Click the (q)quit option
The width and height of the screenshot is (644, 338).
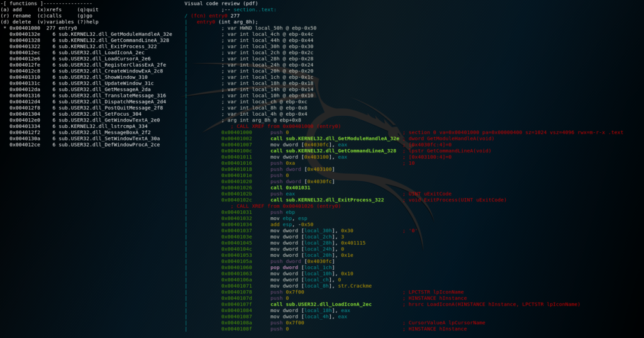coord(88,10)
